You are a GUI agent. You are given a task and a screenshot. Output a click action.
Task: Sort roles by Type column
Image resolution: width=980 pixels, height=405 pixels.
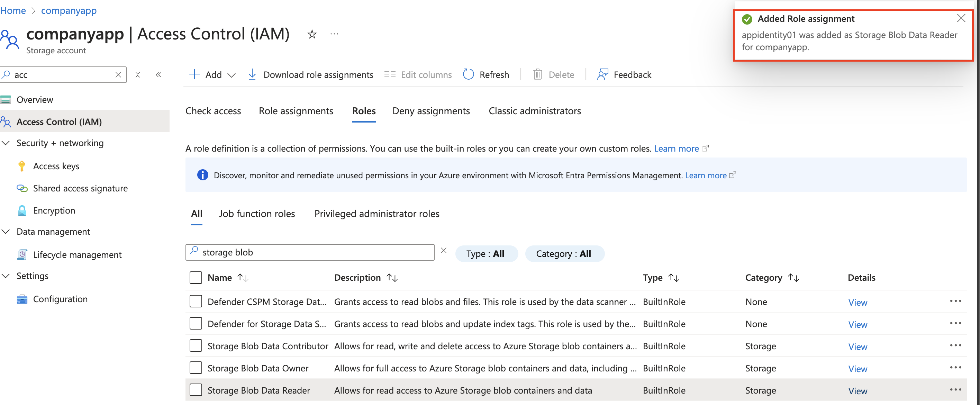pyautogui.click(x=661, y=278)
